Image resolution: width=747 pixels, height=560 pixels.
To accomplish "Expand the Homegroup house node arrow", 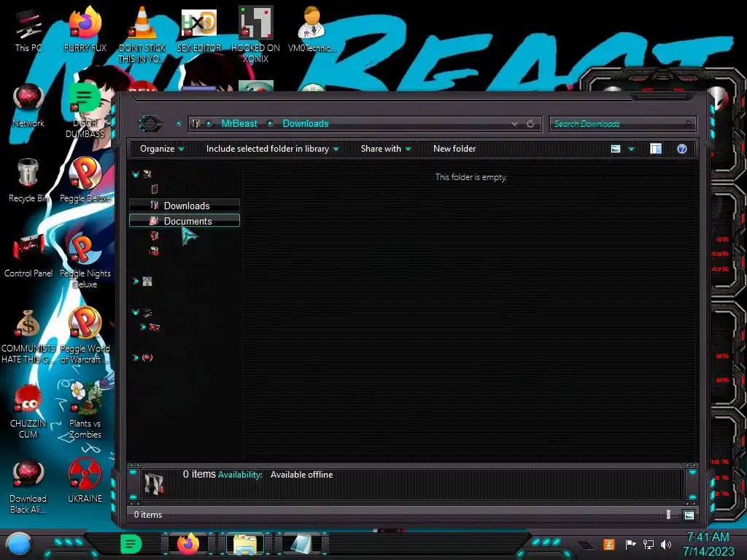I will (x=136, y=281).
